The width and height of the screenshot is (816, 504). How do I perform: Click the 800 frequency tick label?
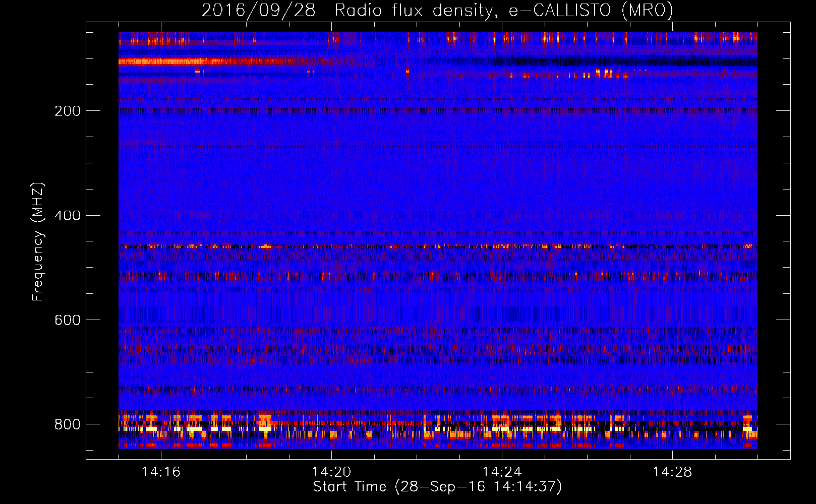tap(68, 425)
